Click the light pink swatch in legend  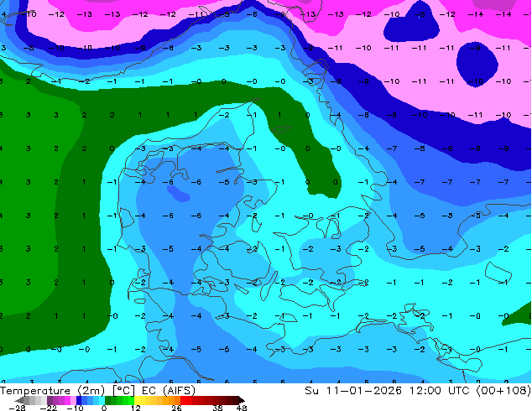pos(73,400)
